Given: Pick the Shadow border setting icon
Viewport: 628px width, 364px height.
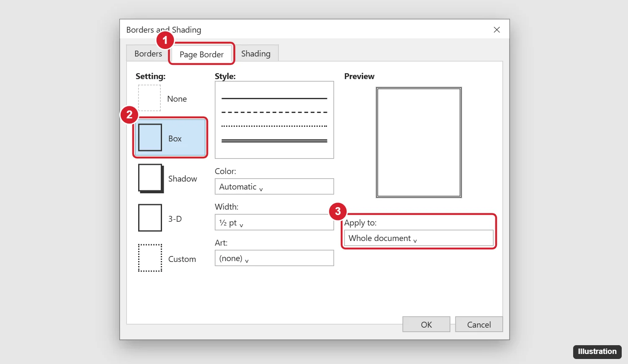Looking at the screenshot, I should click(151, 178).
